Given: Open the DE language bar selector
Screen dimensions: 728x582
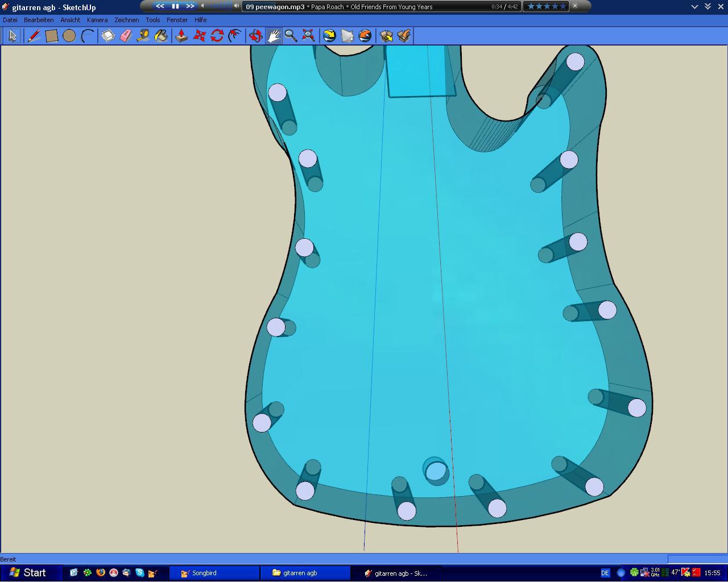Looking at the screenshot, I should pos(605,573).
